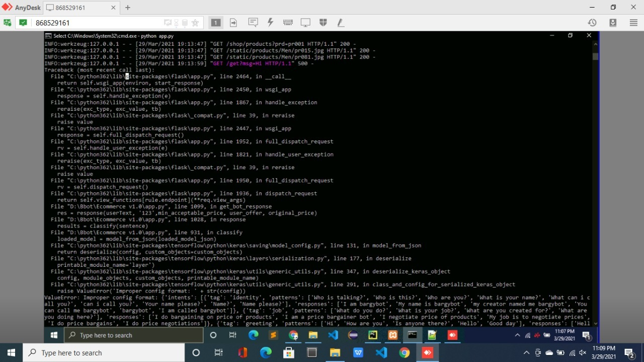The height and width of the screenshot is (362, 644).
Task: Minimize the remote cmd.exe window
Action: [x=551, y=36]
